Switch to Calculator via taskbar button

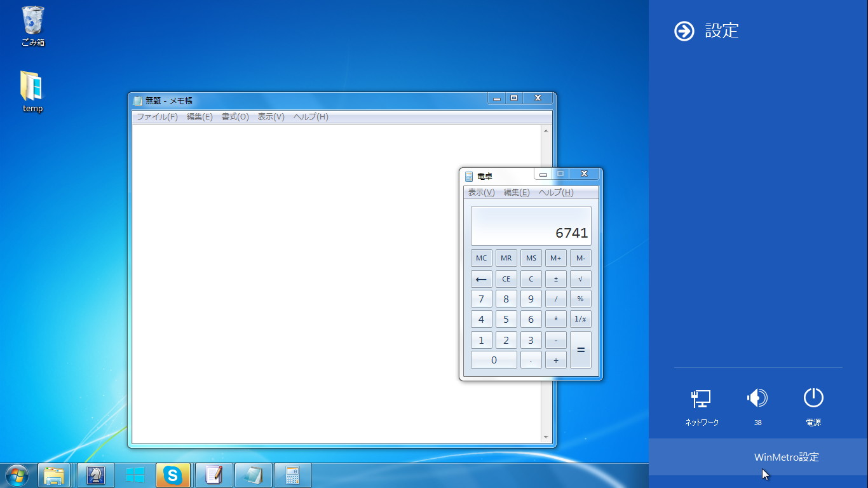point(293,475)
